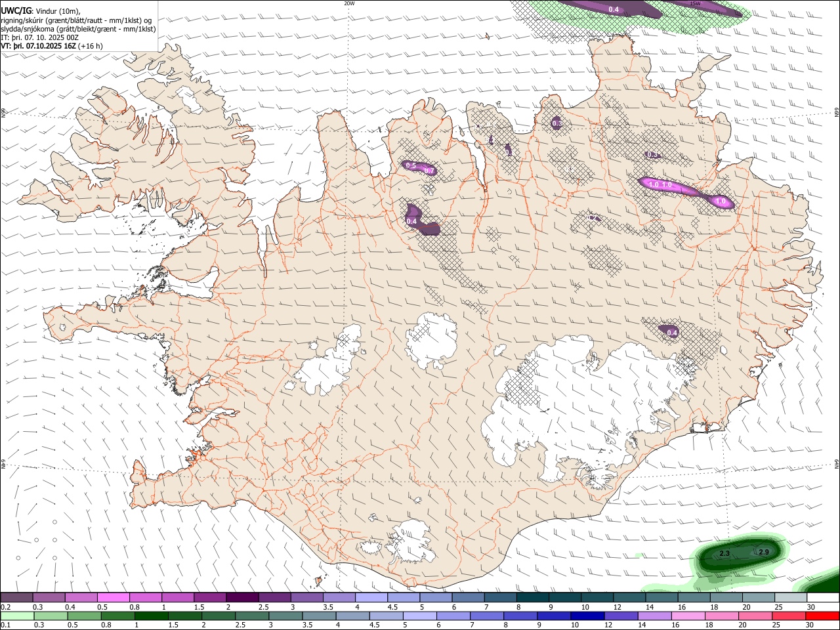The height and width of the screenshot is (630, 840).
Task: Click the bright pink 0.5 snow legend swatch
Action: (113, 597)
